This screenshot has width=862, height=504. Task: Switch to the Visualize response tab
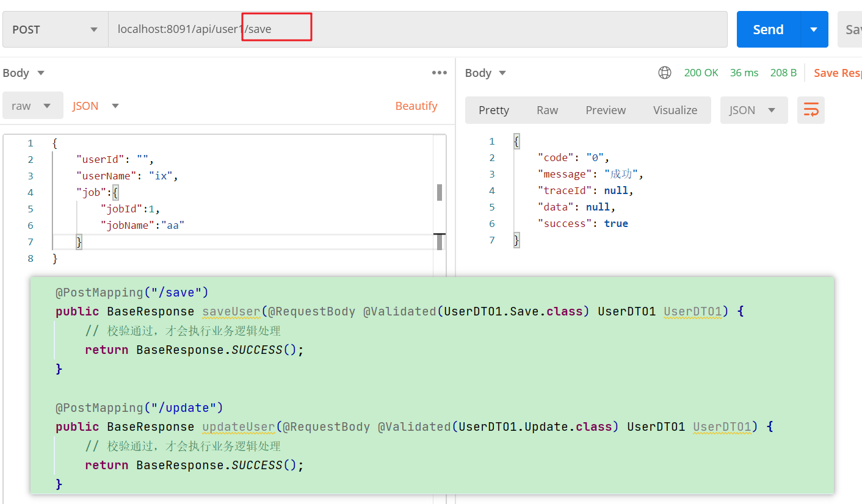(x=675, y=110)
